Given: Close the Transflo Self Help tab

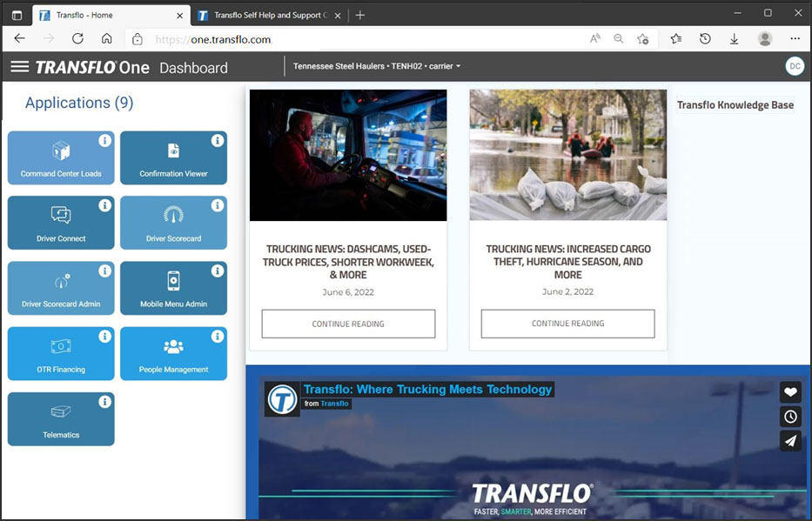Looking at the screenshot, I should click(x=337, y=16).
